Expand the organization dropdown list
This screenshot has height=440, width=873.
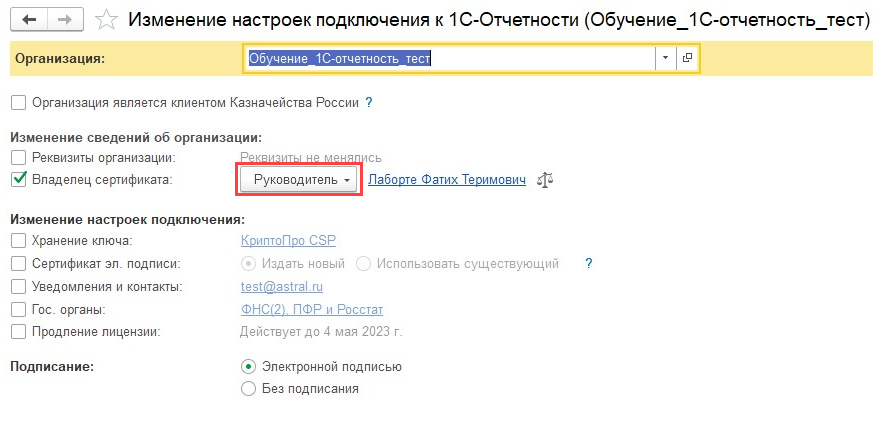click(x=666, y=59)
